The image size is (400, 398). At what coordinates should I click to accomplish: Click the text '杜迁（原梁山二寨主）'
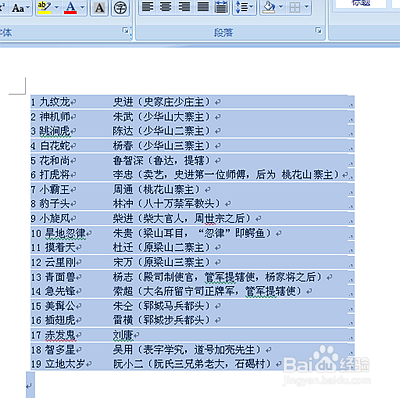click(162, 247)
